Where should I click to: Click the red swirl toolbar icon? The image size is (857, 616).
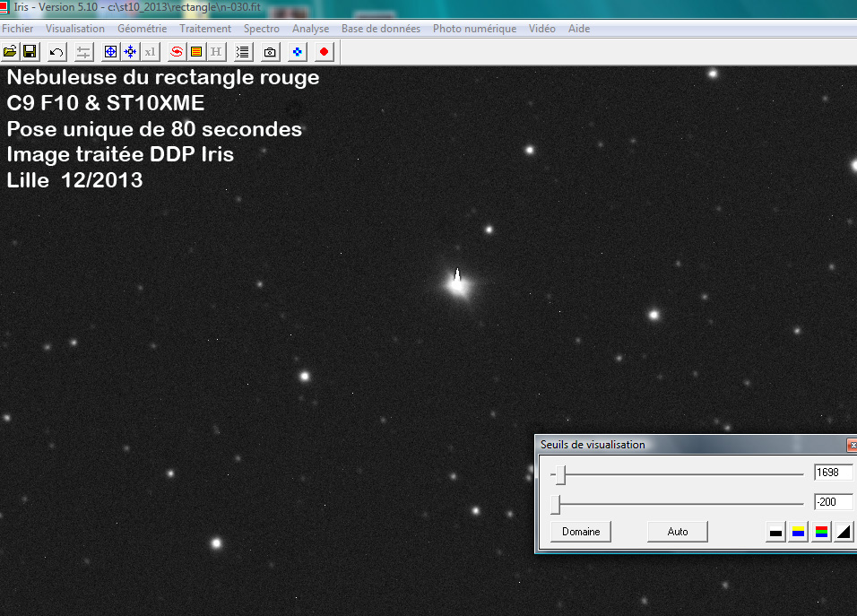pyautogui.click(x=177, y=52)
